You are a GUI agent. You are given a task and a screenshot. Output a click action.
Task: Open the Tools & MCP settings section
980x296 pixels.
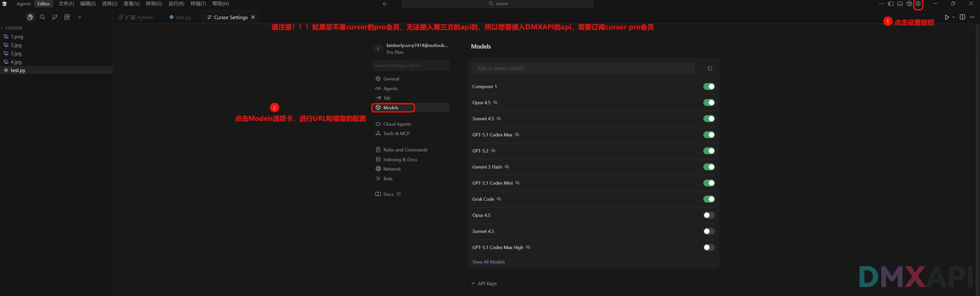click(396, 133)
